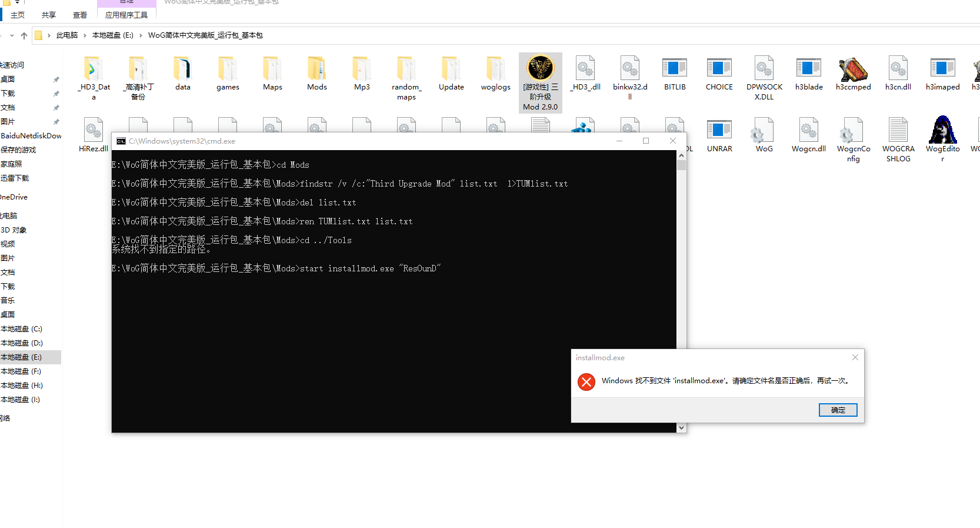This screenshot has width=980, height=528.
Task: Select the HiRez.dll file
Action: coord(94,135)
